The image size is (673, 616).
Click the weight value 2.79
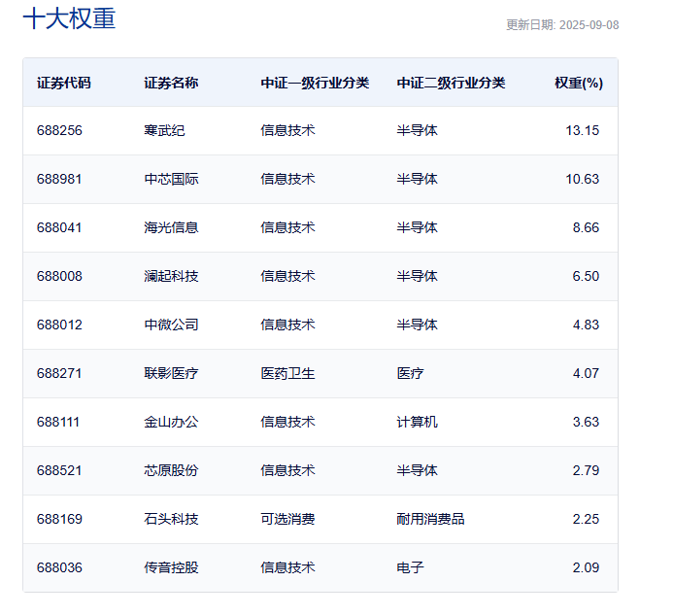pos(586,470)
